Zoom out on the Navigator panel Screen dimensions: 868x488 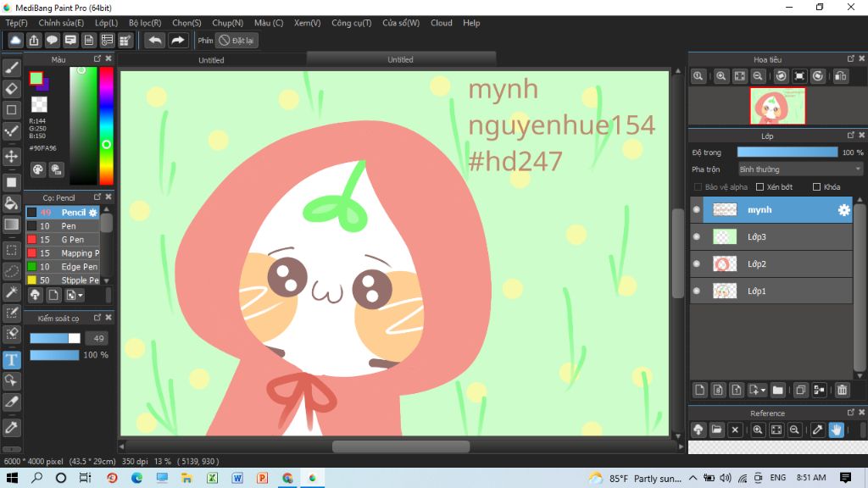[x=758, y=76]
